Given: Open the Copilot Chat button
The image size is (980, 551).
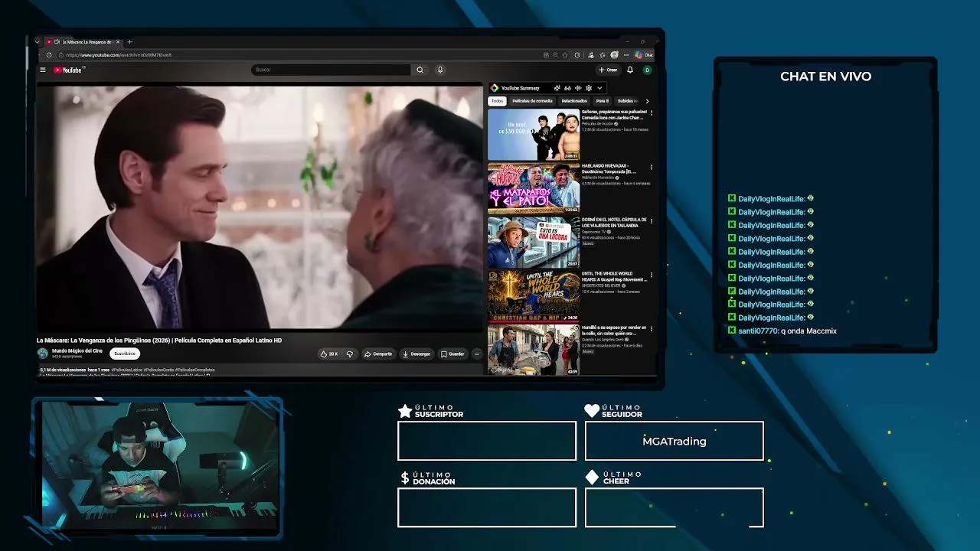Looking at the screenshot, I should (x=644, y=55).
